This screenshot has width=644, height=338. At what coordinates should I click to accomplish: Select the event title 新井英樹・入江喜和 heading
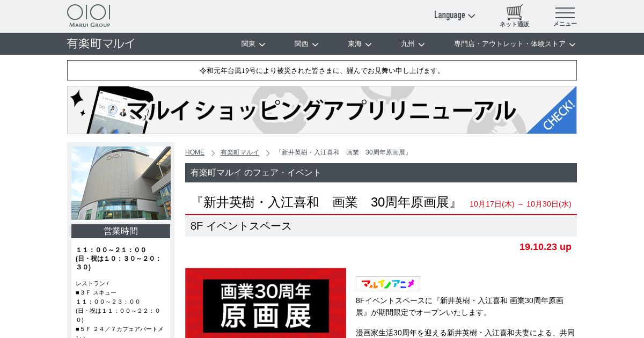tap(325, 202)
